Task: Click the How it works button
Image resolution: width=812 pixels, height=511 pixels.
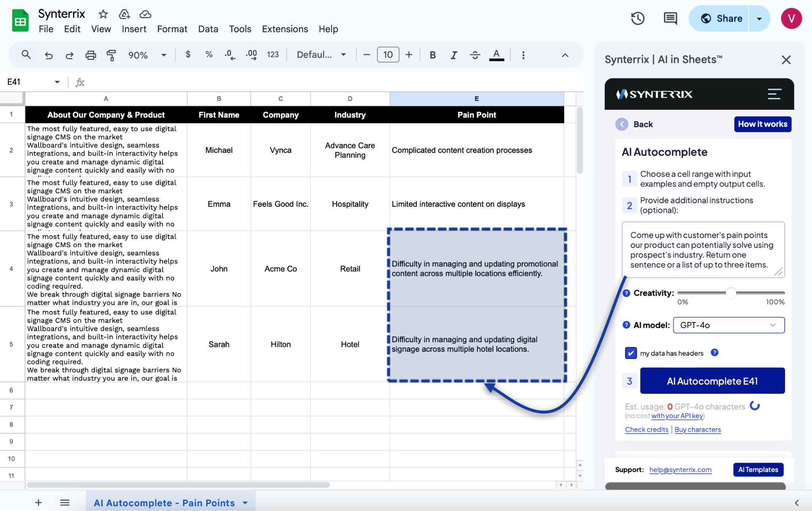Action: point(762,124)
